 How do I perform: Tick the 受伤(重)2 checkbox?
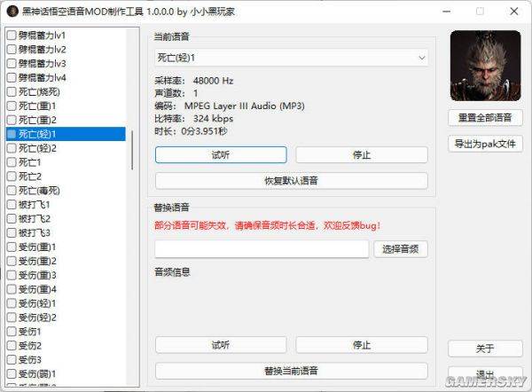click(12, 262)
